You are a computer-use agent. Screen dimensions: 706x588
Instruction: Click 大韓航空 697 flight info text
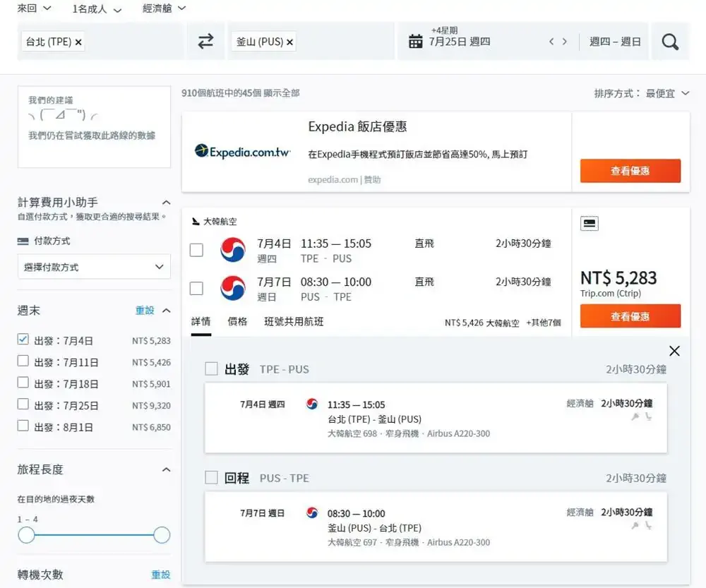[408, 543]
